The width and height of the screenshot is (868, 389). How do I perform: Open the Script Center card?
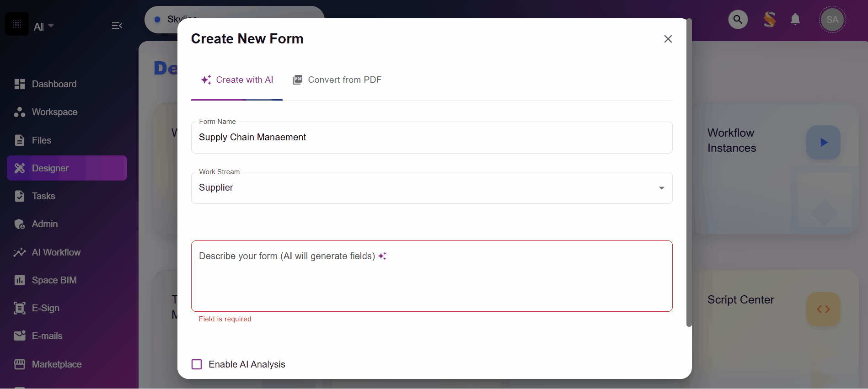[x=777, y=329]
